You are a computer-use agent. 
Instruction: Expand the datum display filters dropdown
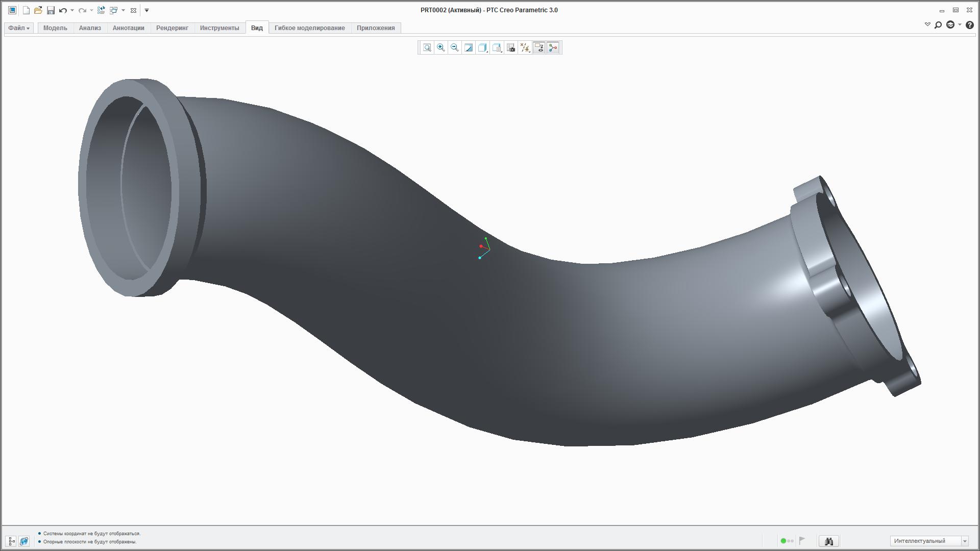[525, 48]
